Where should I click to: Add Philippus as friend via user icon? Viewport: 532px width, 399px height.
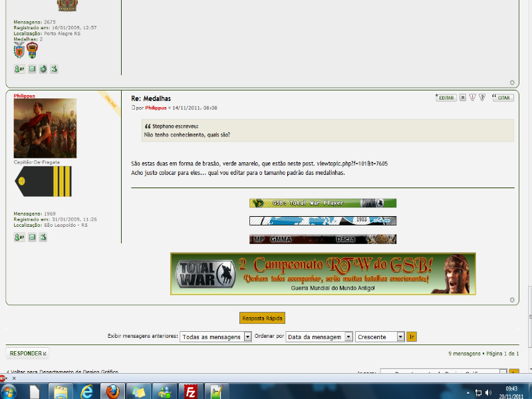coord(43,237)
